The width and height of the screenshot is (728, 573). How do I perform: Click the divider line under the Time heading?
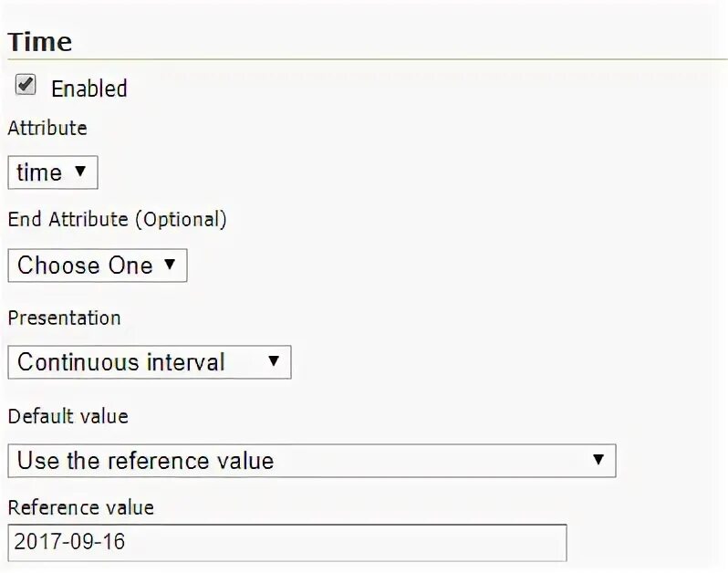pyautogui.click(x=365, y=60)
